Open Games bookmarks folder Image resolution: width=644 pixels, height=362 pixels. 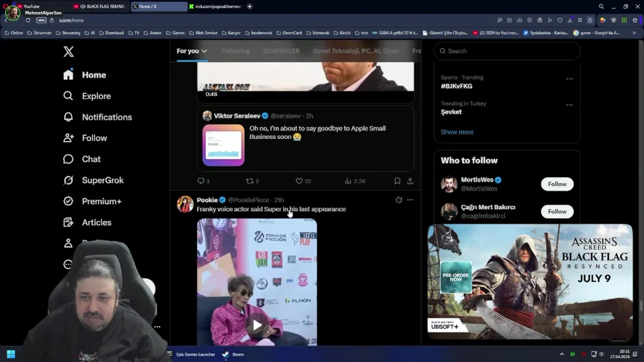[x=175, y=33]
